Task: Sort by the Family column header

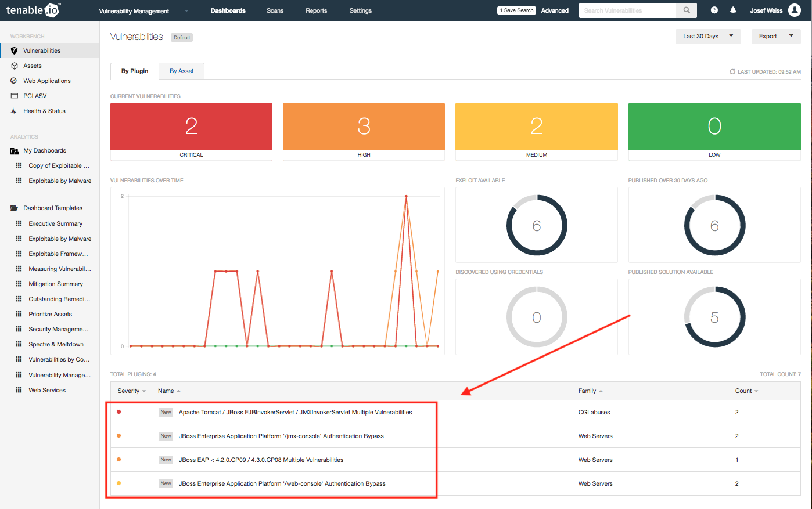Action: pyautogui.click(x=590, y=391)
